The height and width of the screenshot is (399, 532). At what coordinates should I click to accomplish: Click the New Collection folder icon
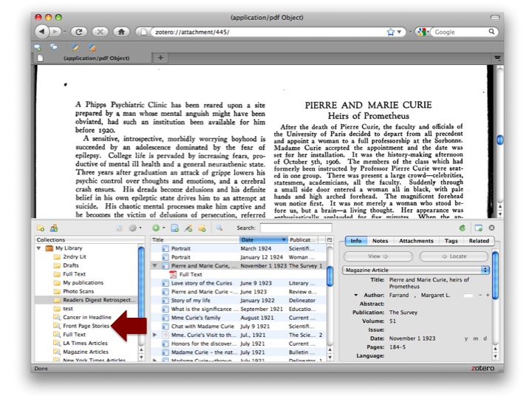point(41,228)
